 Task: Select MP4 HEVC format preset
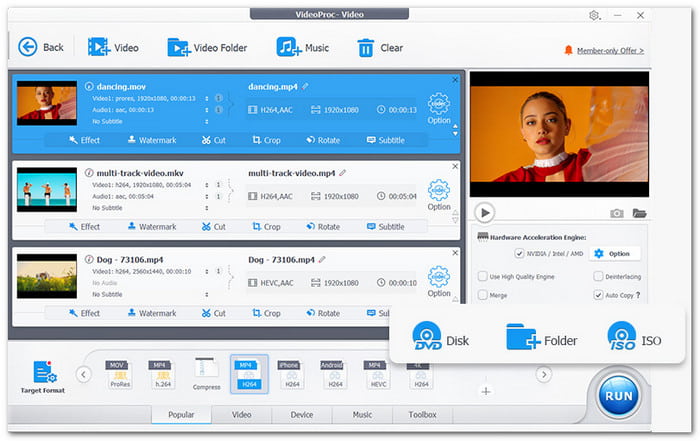point(378,374)
